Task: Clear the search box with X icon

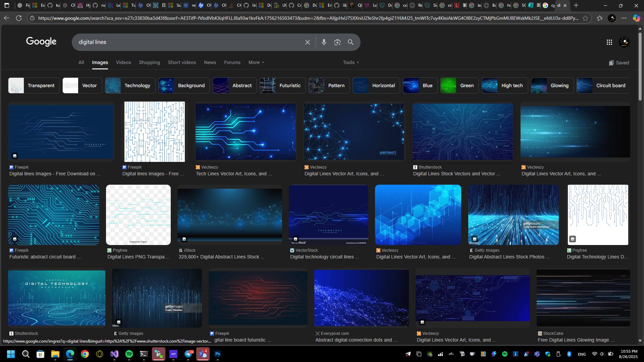Action: click(x=307, y=42)
